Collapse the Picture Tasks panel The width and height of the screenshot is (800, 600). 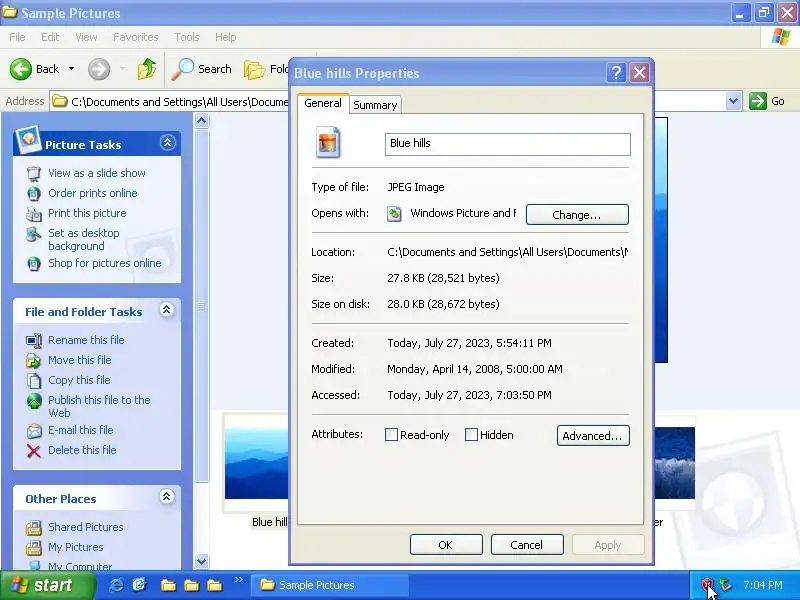167,143
